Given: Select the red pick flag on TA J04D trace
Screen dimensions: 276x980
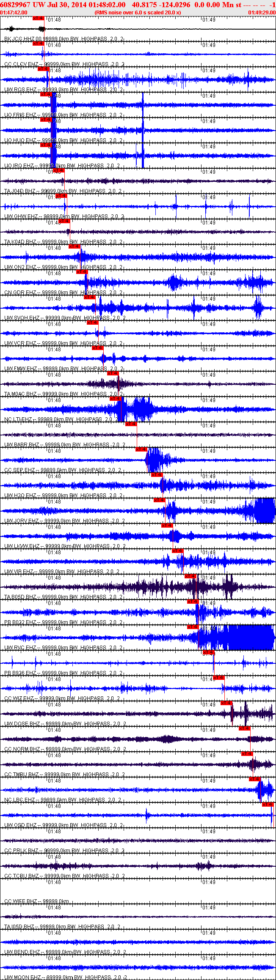Looking at the screenshot, I should pos(58,170).
